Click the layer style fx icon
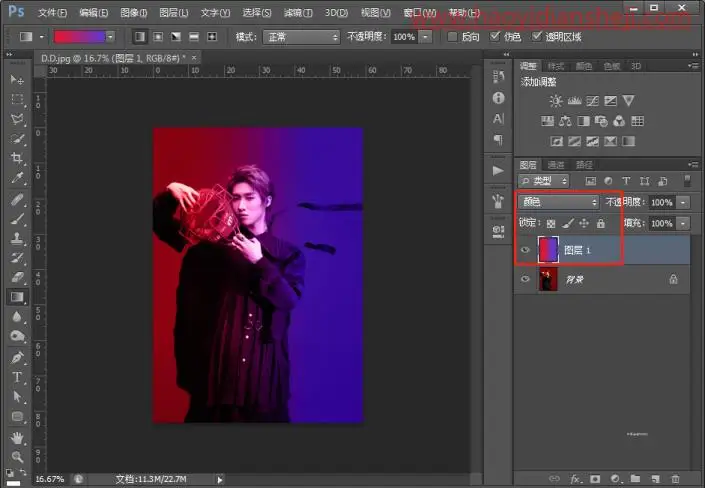Screen dimensions: 705x488 click(575, 479)
